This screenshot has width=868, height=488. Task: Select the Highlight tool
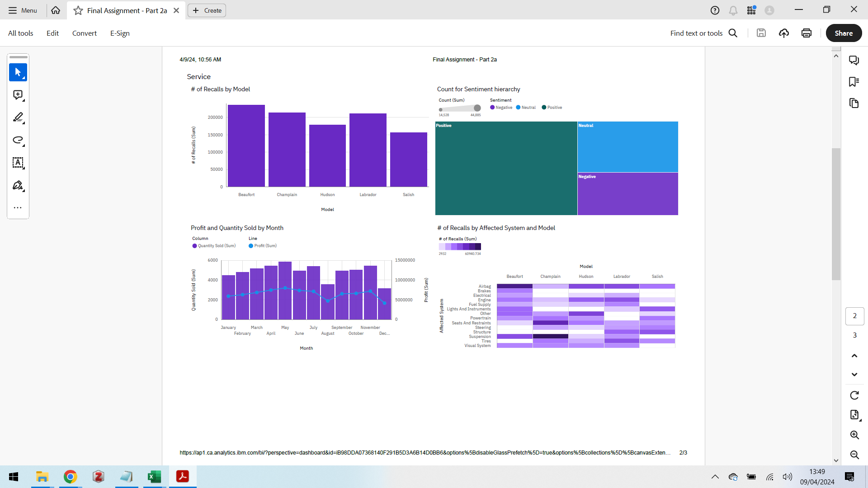18,118
